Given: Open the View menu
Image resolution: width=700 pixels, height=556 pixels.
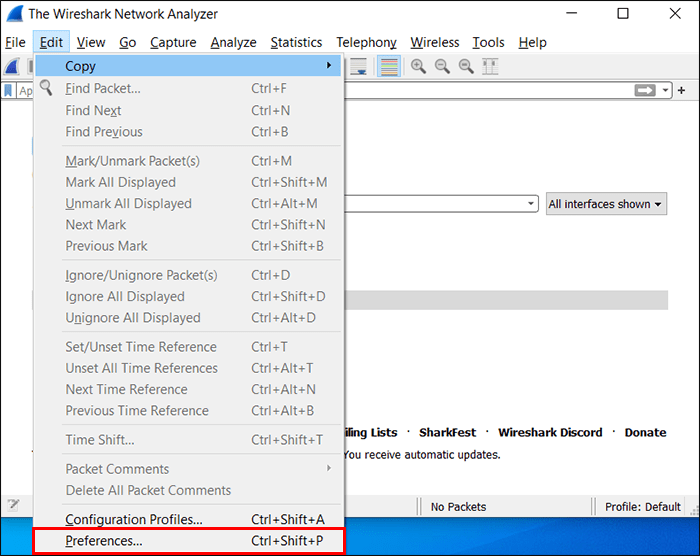Looking at the screenshot, I should click(91, 42).
